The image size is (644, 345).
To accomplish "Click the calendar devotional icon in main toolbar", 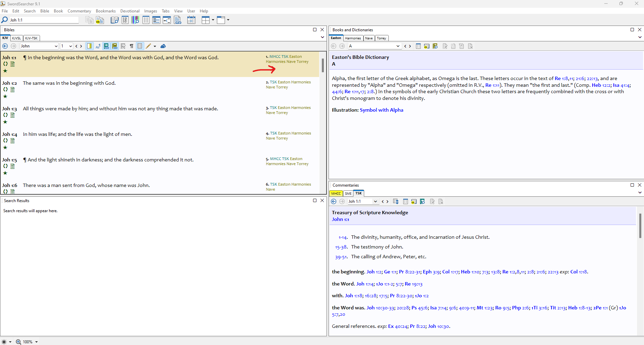I will coord(191,20).
